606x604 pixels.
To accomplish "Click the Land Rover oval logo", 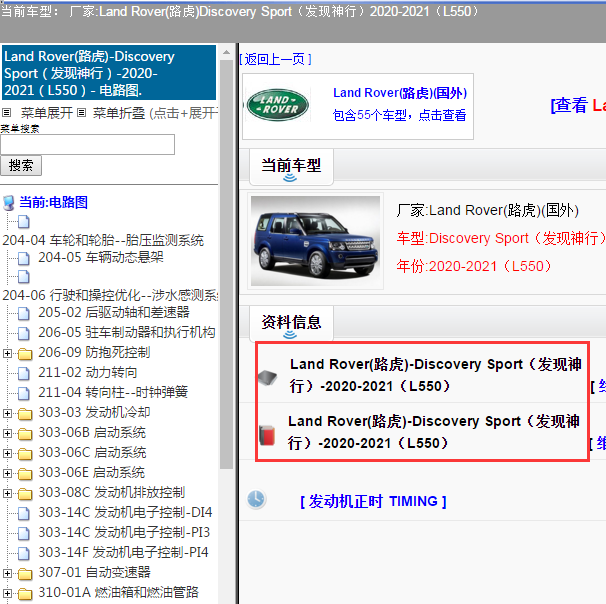I will [277, 105].
